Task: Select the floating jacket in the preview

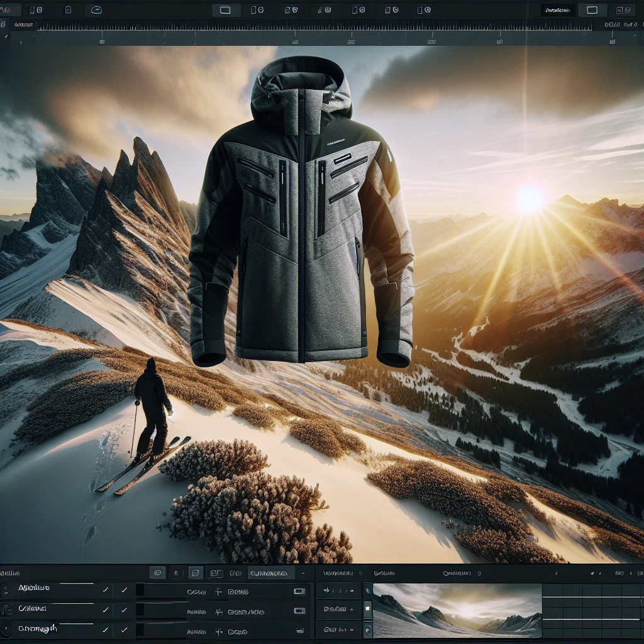Action: click(301, 211)
